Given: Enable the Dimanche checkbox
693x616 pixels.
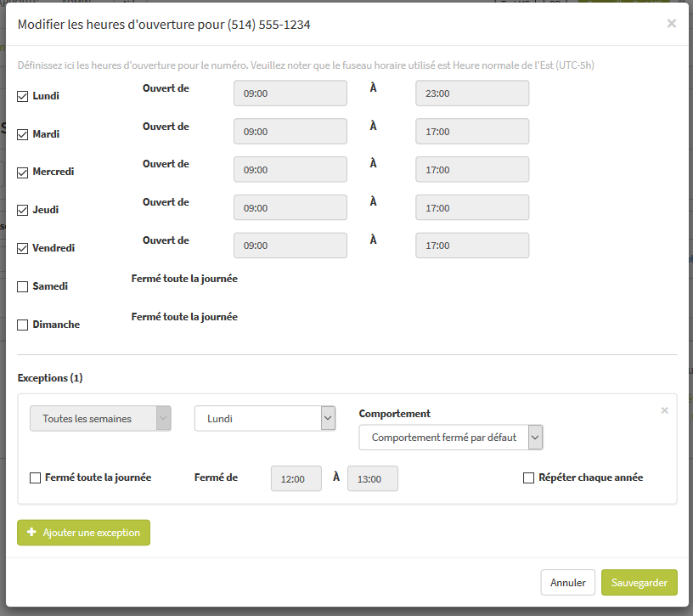Looking at the screenshot, I should pos(23,325).
